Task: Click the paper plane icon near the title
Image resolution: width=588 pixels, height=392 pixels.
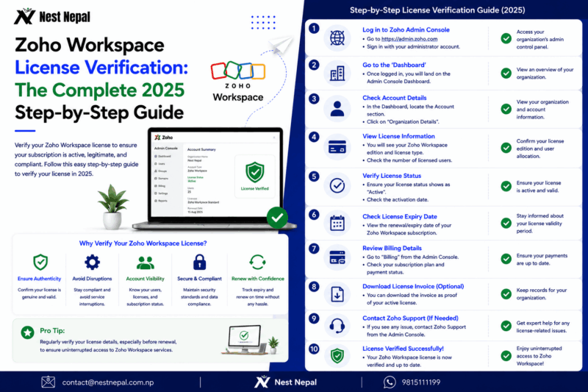Action: (282, 45)
